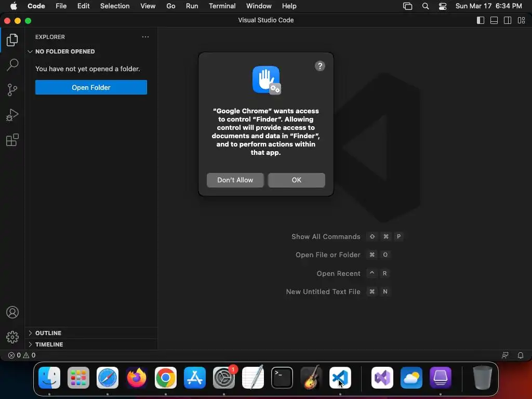Open Control Center in menu bar
The width and height of the screenshot is (532, 399).
coord(443,6)
